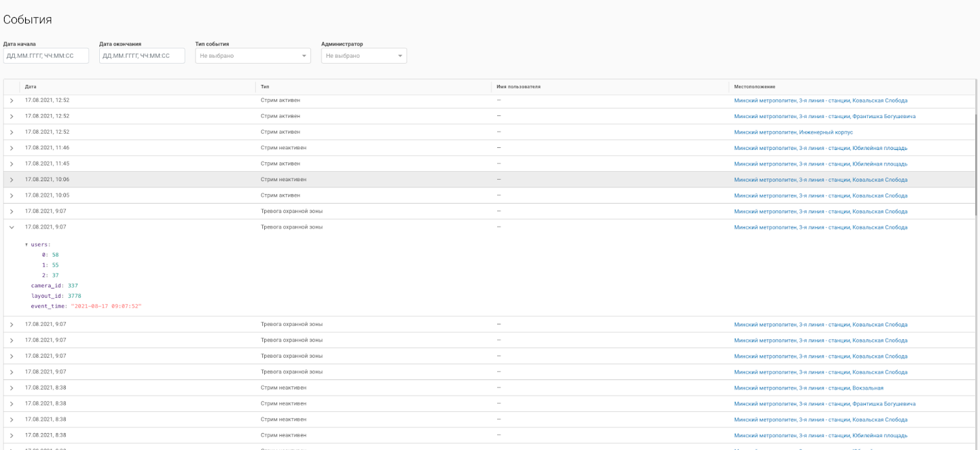This screenshot has width=980, height=450.
Task: Focus the Дата окончания date field
Action: [142, 56]
